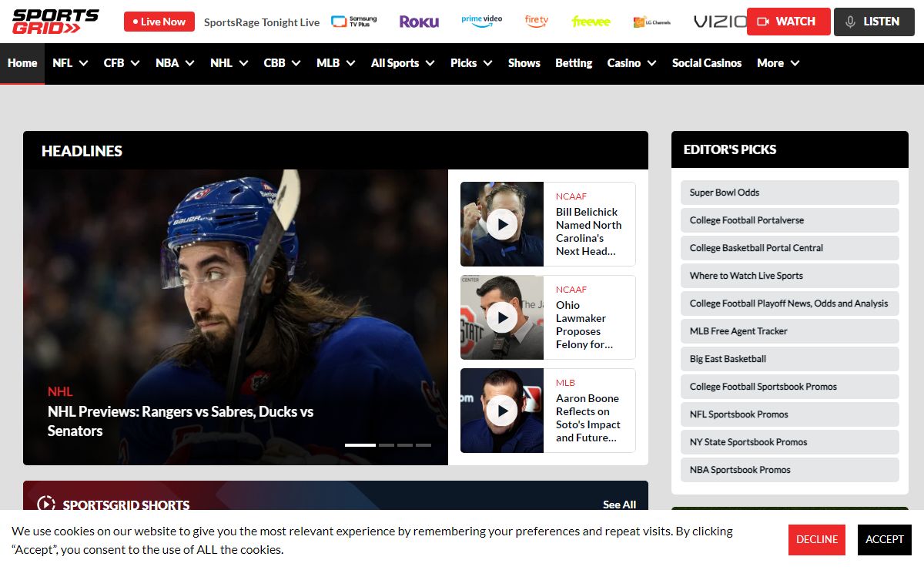Open the Freevee logo link
The height and width of the screenshot is (570, 924).
click(x=591, y=22)
